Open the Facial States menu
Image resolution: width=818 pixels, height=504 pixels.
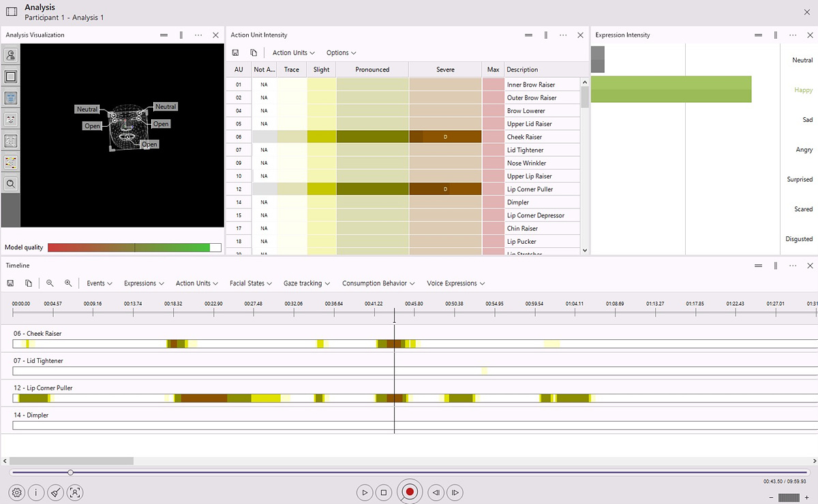[250, 283]
